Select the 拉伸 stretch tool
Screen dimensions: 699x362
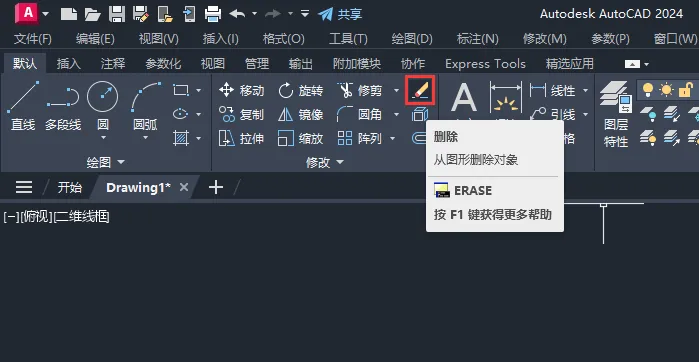(x=242, y=139)
